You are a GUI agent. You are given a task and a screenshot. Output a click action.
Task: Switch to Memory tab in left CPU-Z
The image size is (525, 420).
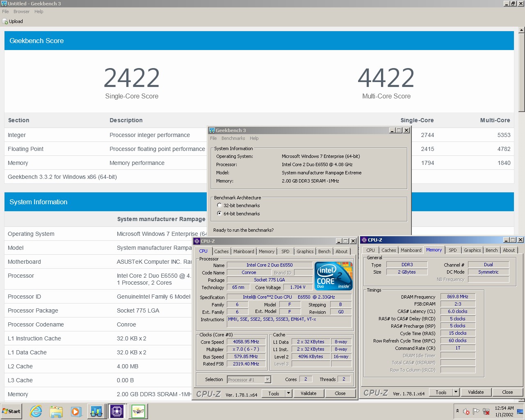coord(267,251)
